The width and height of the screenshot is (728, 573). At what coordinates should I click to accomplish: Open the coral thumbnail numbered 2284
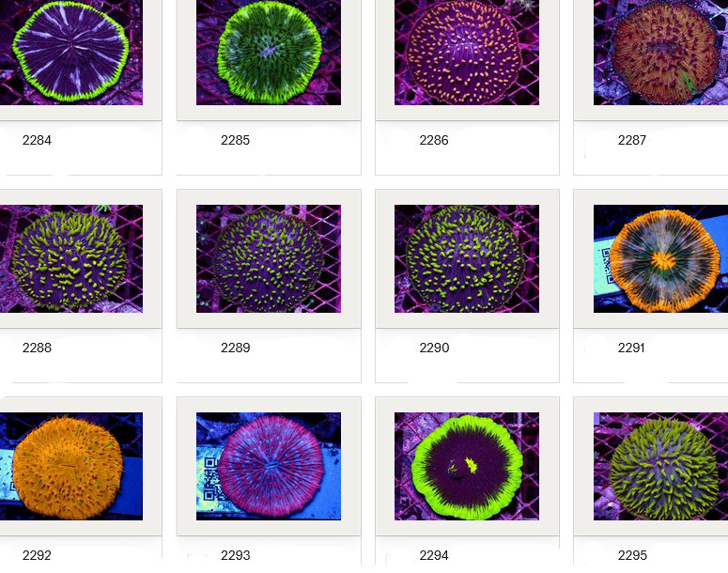(x=70, y=52)
